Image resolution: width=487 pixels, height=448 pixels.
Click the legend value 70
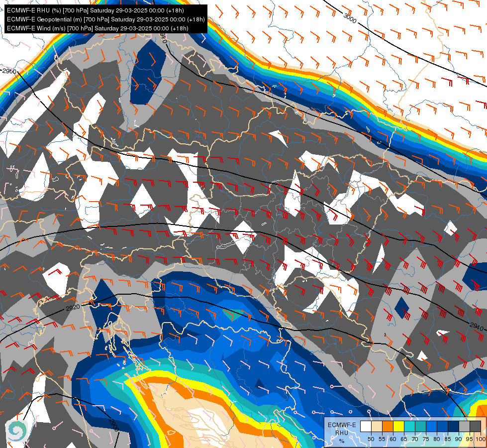415,439
